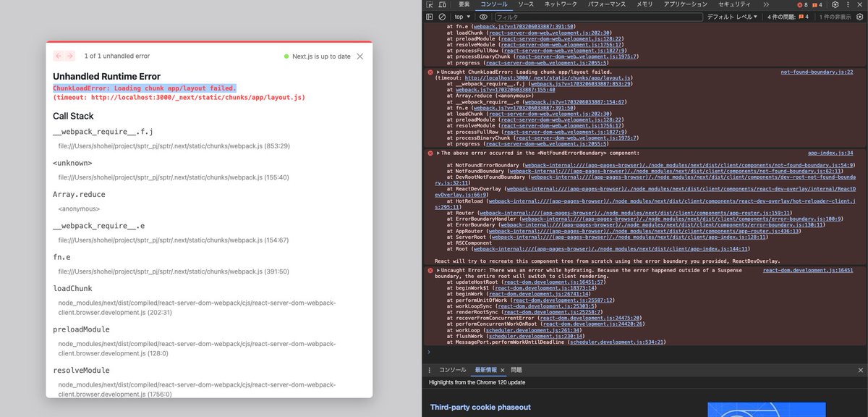Focus the console フィルタ input field
The height and width of the screenshot is (417, 868).
pyautogui.click(x=597, y=16)
